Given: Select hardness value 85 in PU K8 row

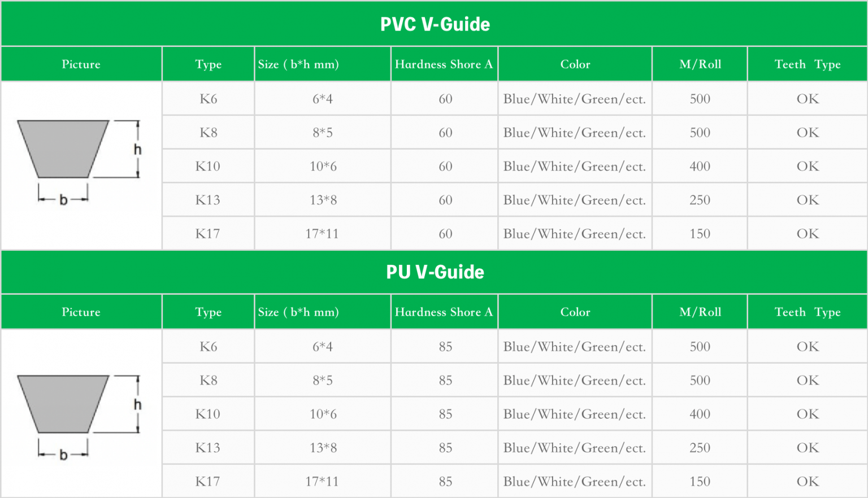Looking at the screenshot, I should click(444, 381).
